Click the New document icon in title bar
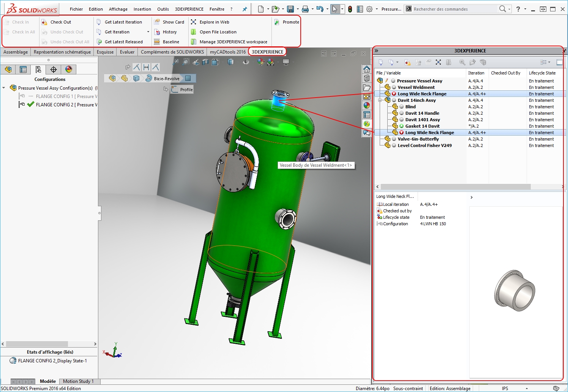Screen dimensions: 568x392 pos(261,9)
